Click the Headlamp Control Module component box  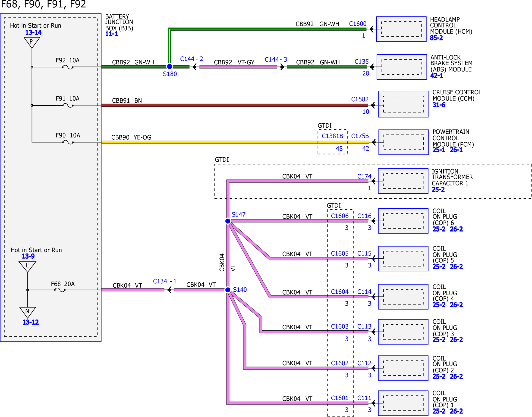tap(401, 29)
